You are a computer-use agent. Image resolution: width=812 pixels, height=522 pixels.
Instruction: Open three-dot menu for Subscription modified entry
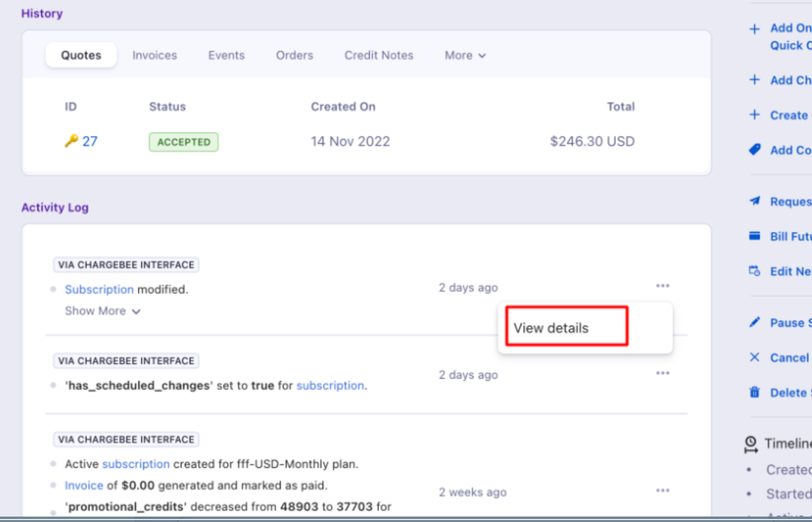click(x=662, y=286)
